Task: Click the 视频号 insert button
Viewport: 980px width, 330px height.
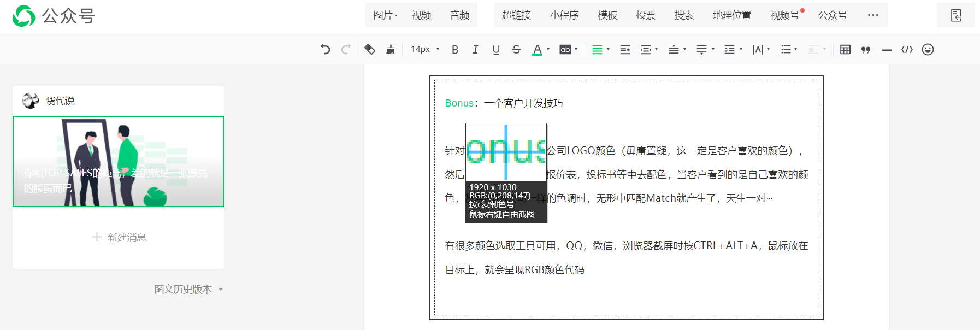Action: [784, 15]
